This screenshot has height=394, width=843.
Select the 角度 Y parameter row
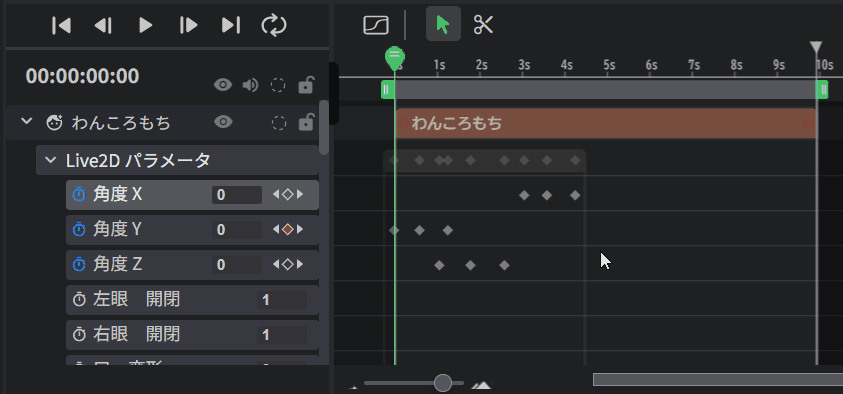pyautogui.click(x=192, y=230)
